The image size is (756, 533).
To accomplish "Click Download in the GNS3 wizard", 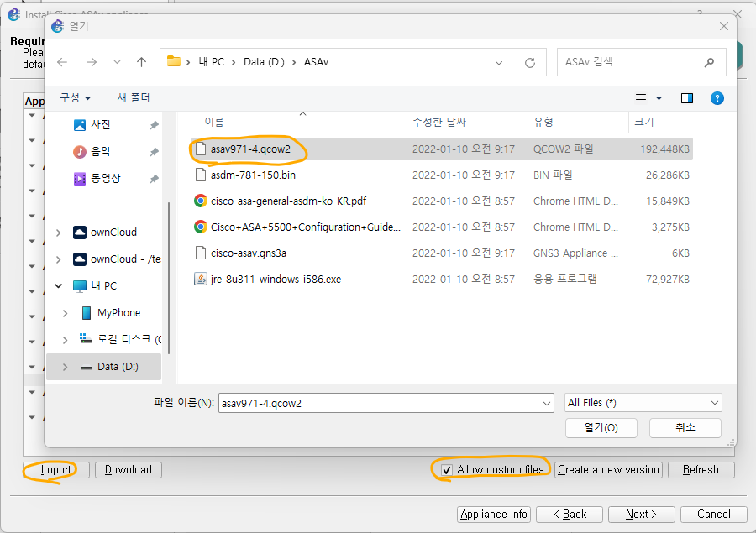I will (129, 470).
